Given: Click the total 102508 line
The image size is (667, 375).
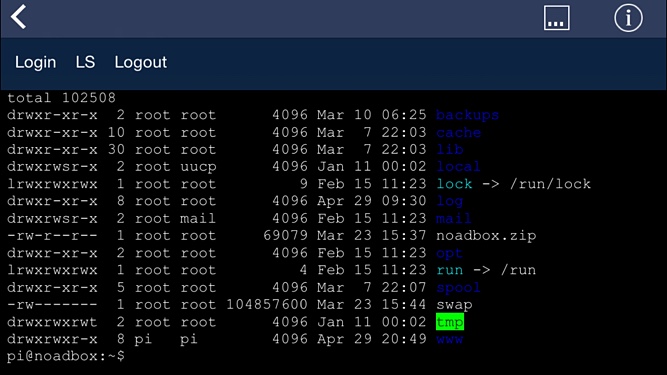Looking at the screenshot, I should tap(61, 98).
